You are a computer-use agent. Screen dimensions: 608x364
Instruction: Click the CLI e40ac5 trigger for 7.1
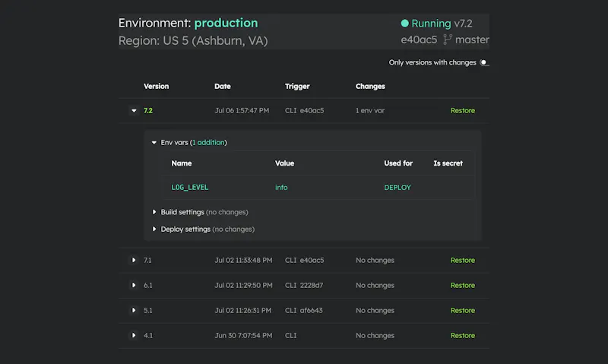[305, 260]
